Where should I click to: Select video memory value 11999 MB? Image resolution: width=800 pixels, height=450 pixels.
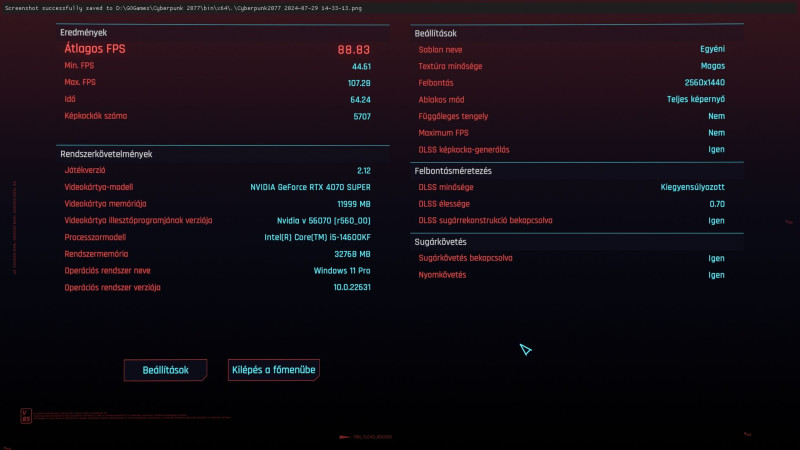point(354,204)
